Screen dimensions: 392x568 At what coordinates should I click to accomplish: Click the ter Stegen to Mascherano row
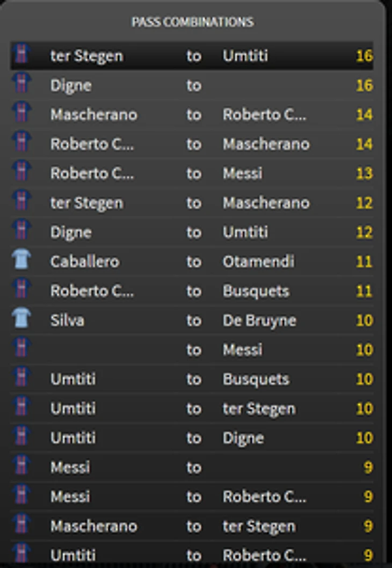click(192, 203)
